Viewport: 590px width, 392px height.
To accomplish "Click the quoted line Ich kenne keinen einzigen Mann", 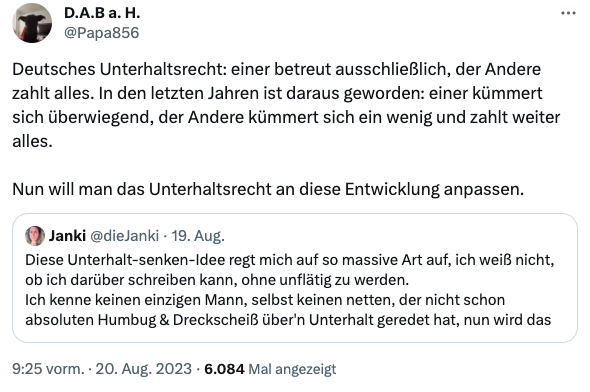I will click(265, 300).
